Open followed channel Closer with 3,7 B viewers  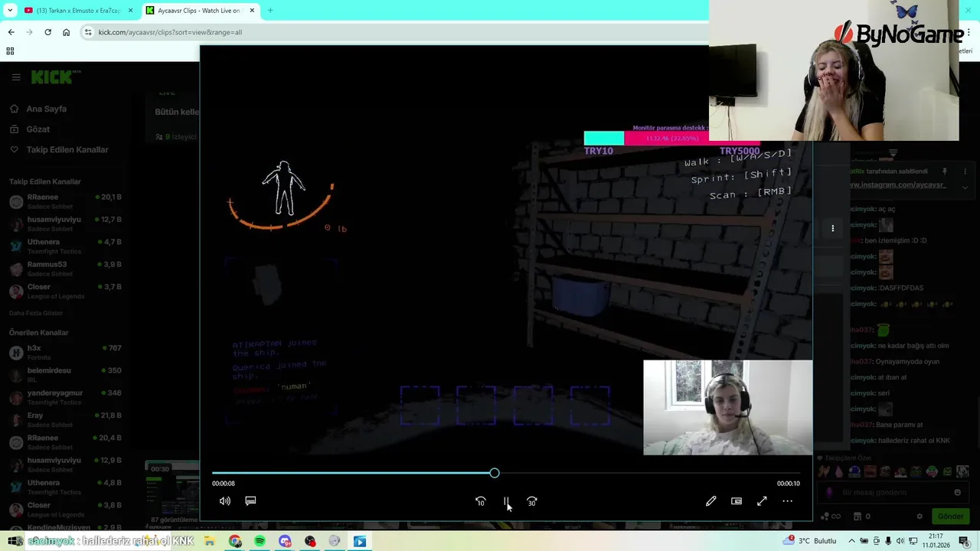pos(65,292)
